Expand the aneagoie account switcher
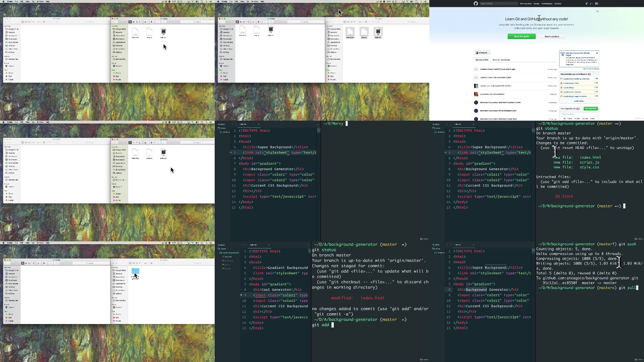The height and width of the screenshot is (362, 644). [x=482, y=53]
